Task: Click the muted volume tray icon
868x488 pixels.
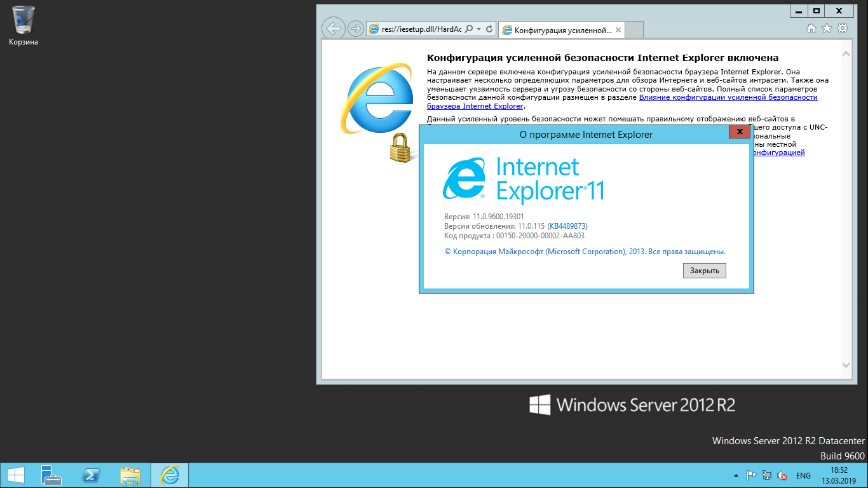Action: point(783,475)
